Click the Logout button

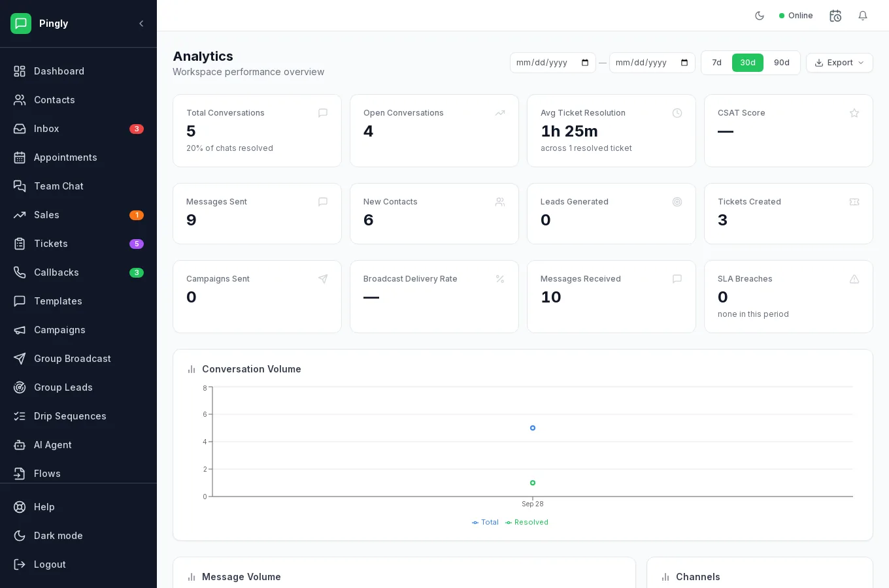[78, 564]
